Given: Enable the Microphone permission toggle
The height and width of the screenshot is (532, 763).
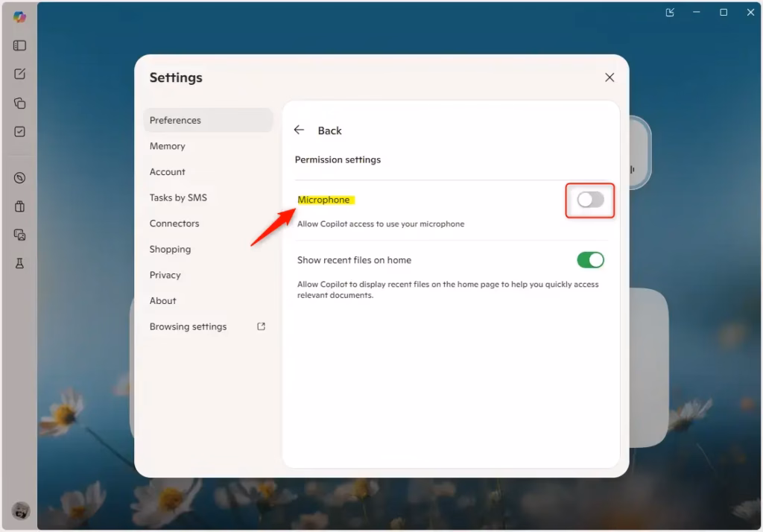Looking at the screenshot, I should 590,200.
